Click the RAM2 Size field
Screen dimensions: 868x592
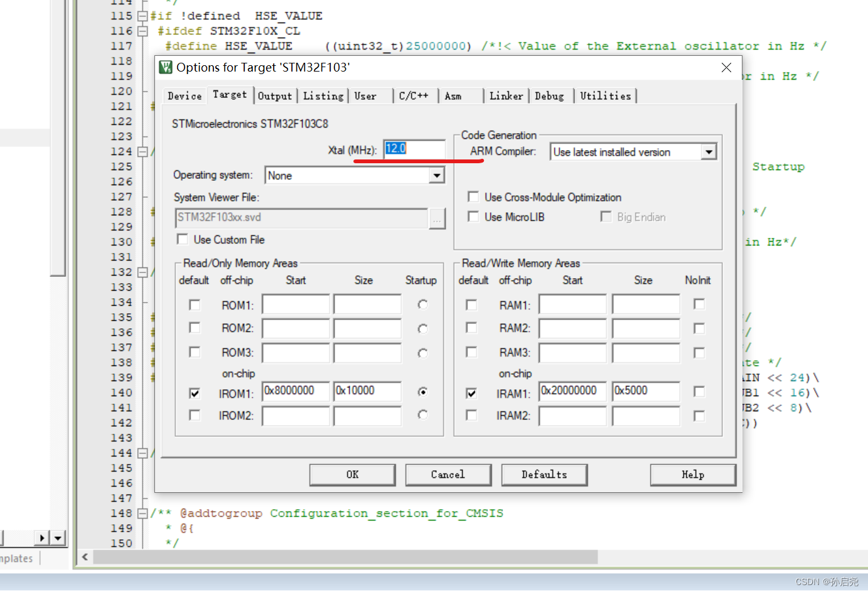point(646,328)
